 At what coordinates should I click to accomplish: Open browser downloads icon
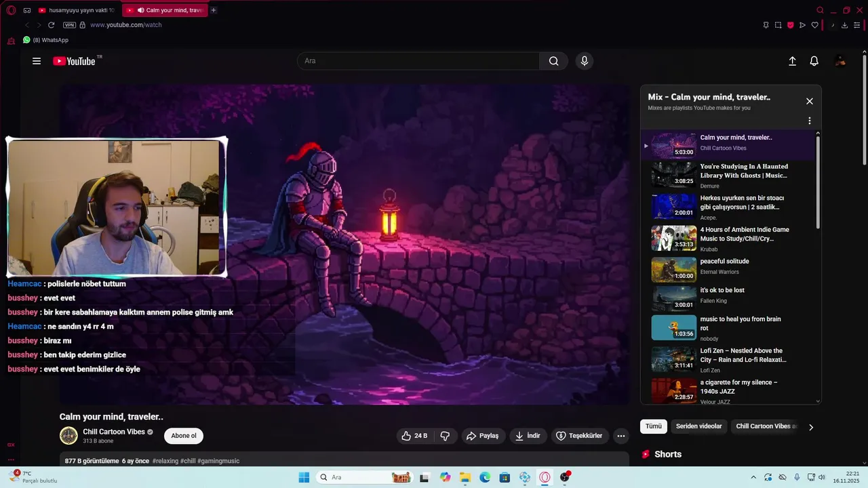click(x=844, y=25)
